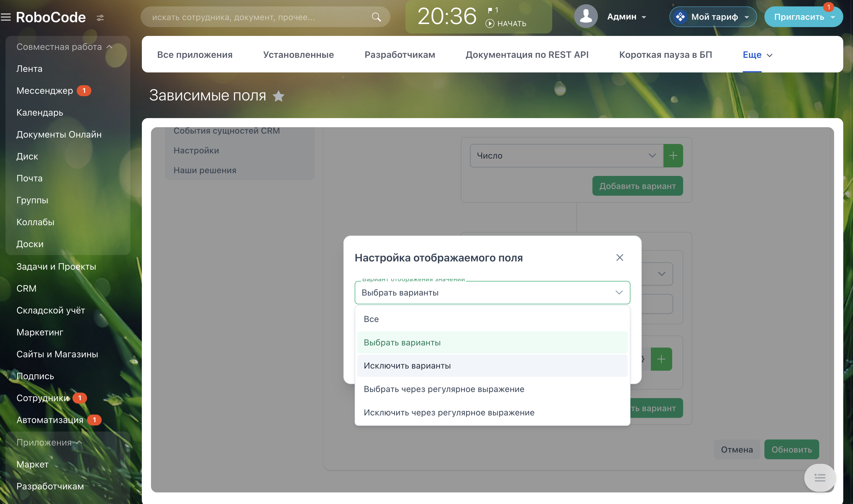The image size is (853, 504).
Task: Click the green plus next to Число
Action: coord(673,156)
